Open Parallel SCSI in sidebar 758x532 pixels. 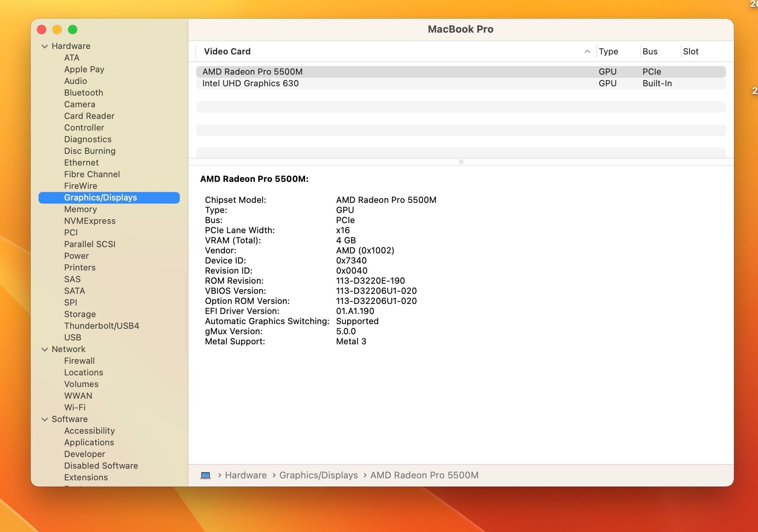tap(90, 244)
